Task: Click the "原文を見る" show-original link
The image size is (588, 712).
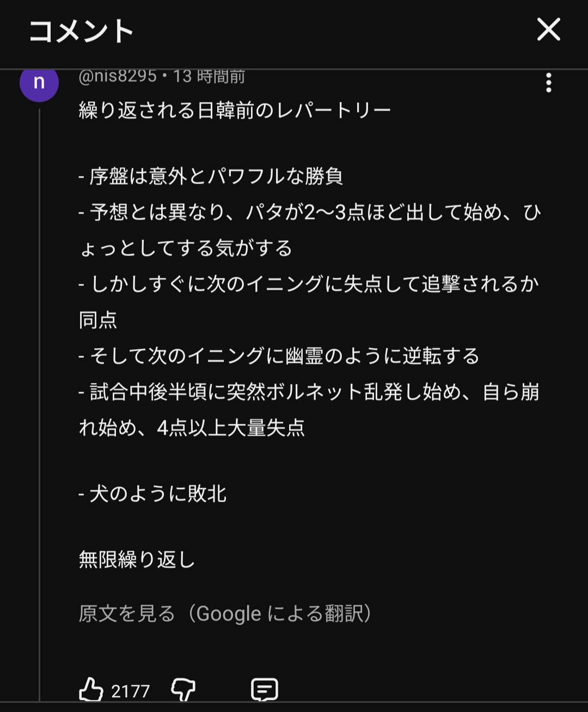Action: (127, 614)
